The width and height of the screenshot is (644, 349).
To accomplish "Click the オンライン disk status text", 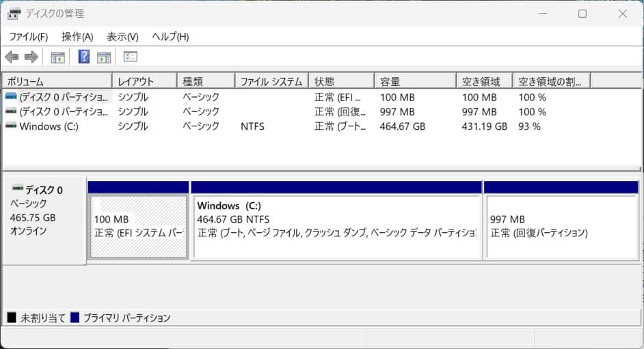I will tap(28, 232).
